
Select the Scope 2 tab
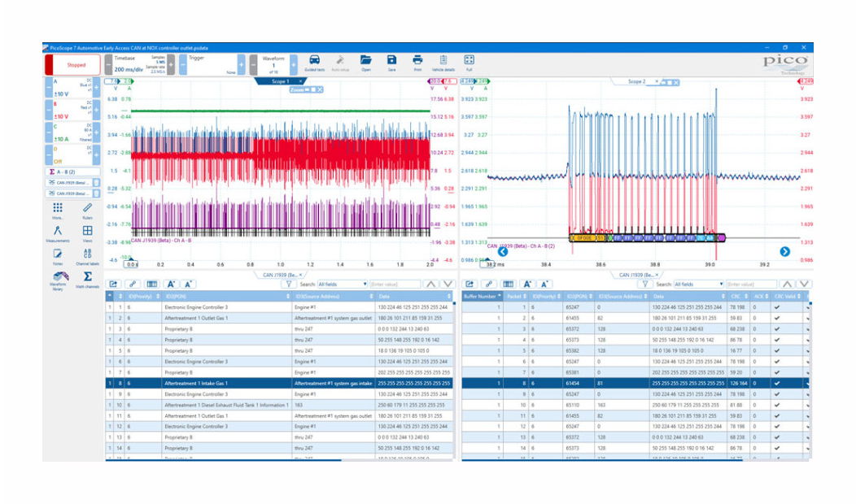(x=636, y=82)
